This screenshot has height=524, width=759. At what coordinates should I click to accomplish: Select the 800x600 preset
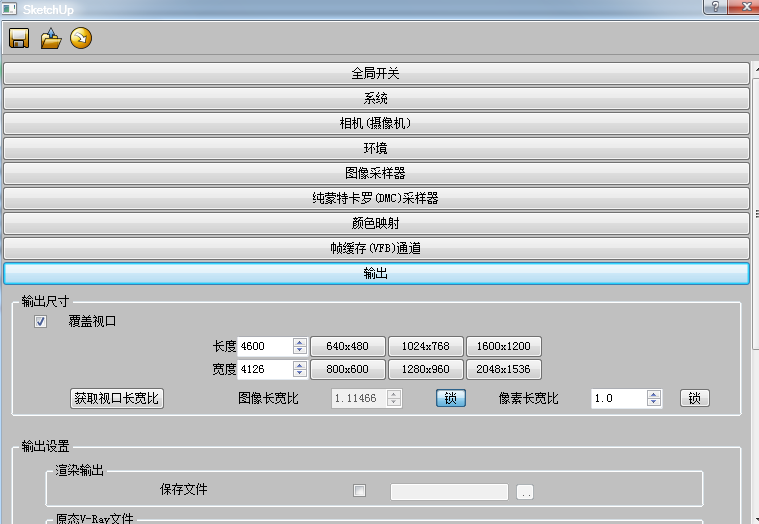348,369
